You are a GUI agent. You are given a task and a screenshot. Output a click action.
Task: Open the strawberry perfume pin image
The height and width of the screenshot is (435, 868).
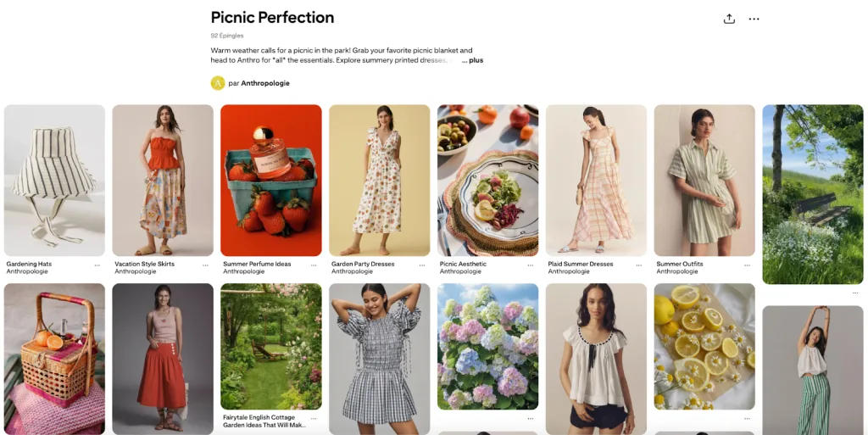pyautogui.click(x=271, y=180)
